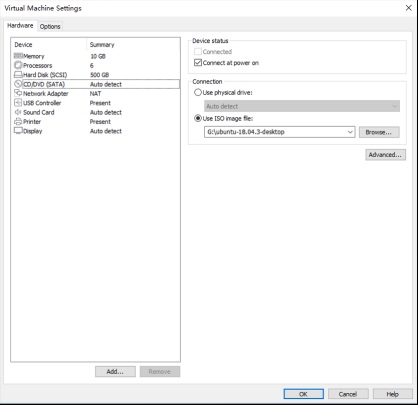Click the Browse... button
Viewport: 418px width, 405px height.
[x=379, y=132]
